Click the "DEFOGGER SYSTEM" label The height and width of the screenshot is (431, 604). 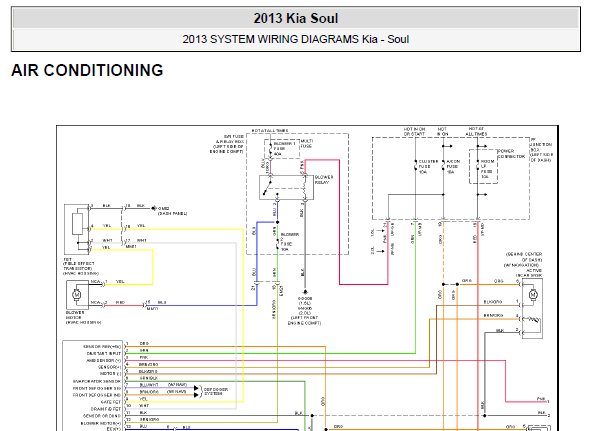click(216, 391)
